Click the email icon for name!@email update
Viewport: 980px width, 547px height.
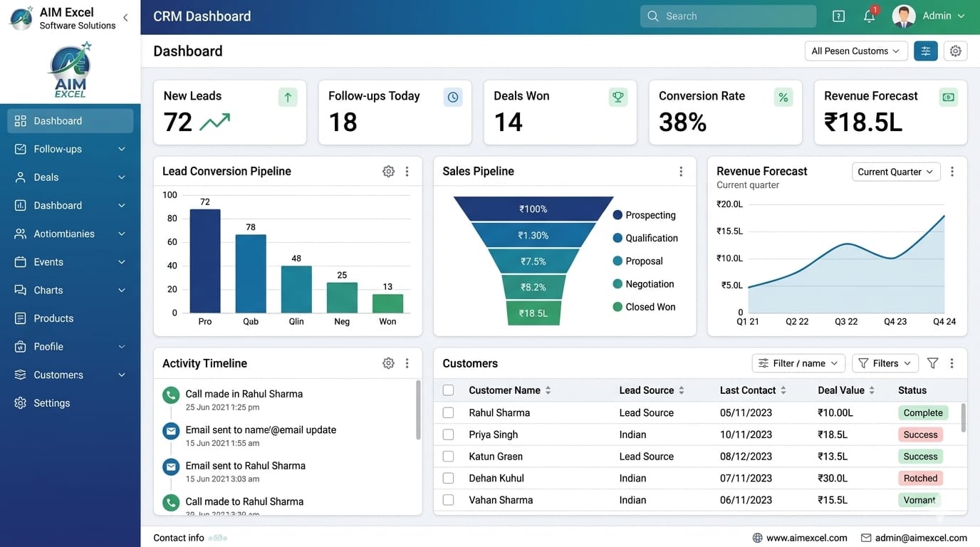point(171,431)
